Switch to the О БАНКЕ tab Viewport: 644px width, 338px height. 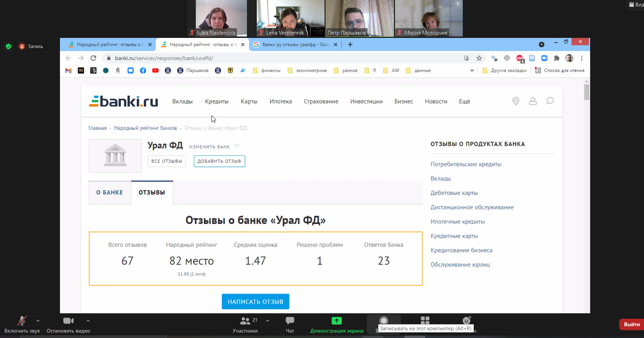click(110, 193)
